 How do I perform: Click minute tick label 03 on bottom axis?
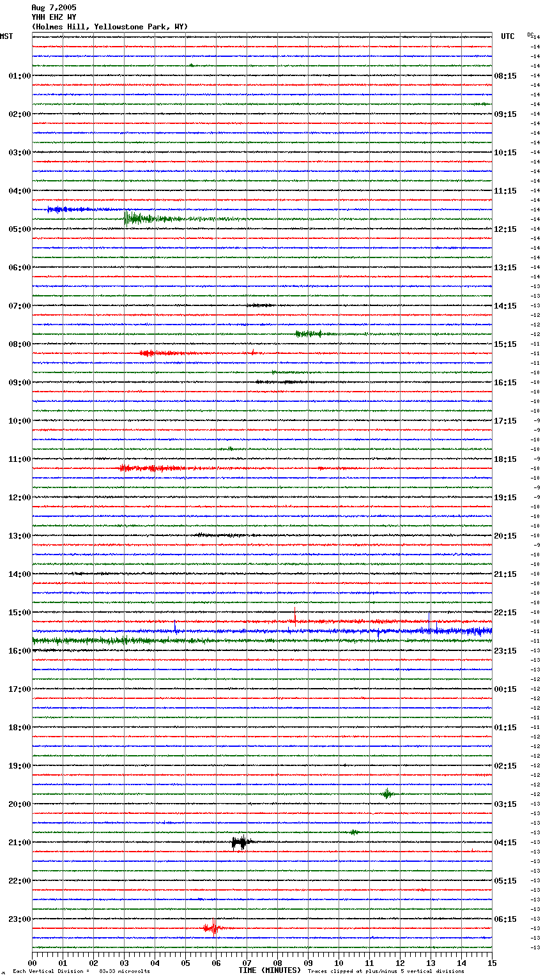tap(124, 963)
